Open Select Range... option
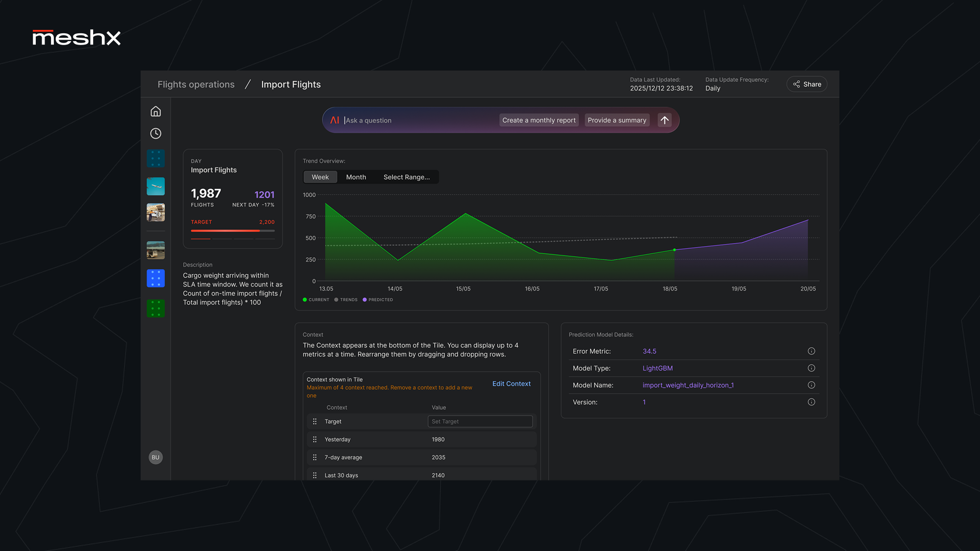The height and width of the screenshot is (551, 980). (406, 177)
